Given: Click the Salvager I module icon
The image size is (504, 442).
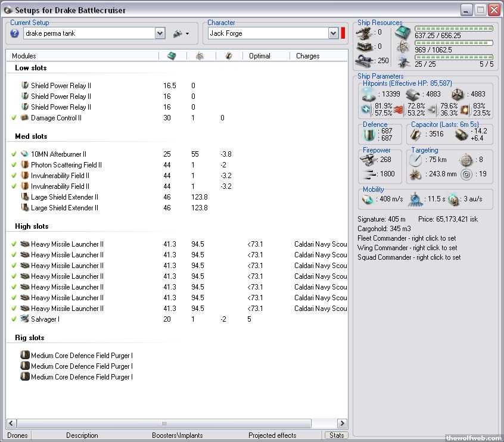Looking at the screenshot, I should [25, 319].
